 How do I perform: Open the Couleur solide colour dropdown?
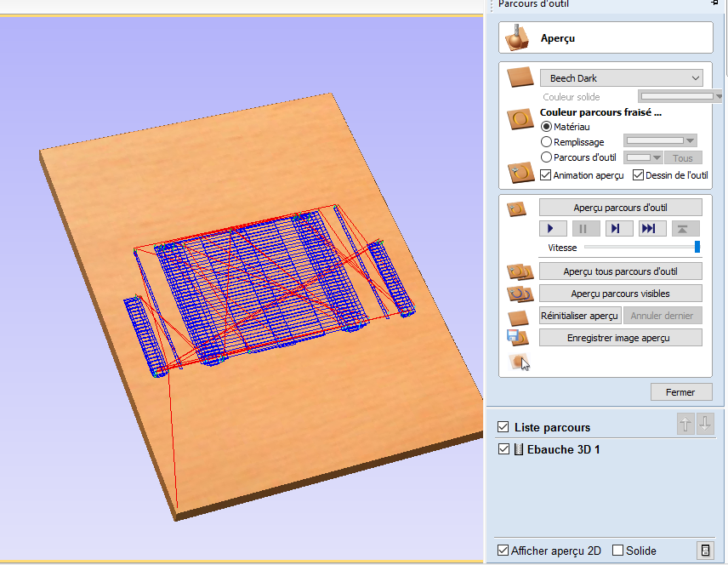pyautogui.click(x=680, y=96)
